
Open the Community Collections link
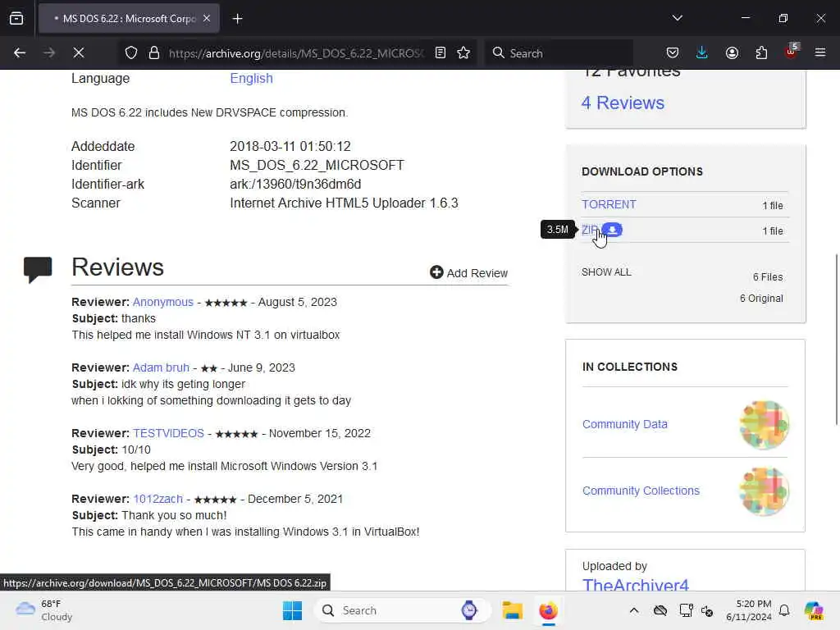pyautogui.click(x=641, y=491)
